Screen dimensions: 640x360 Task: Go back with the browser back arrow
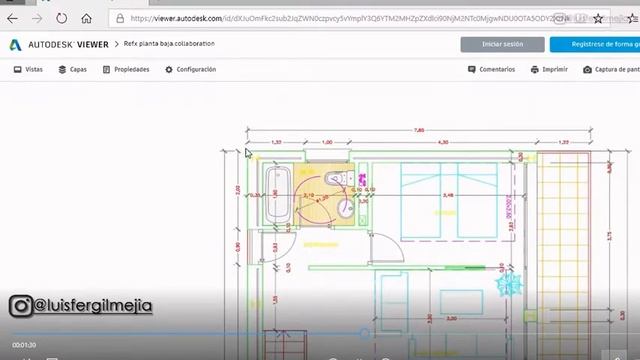(12, 18)
